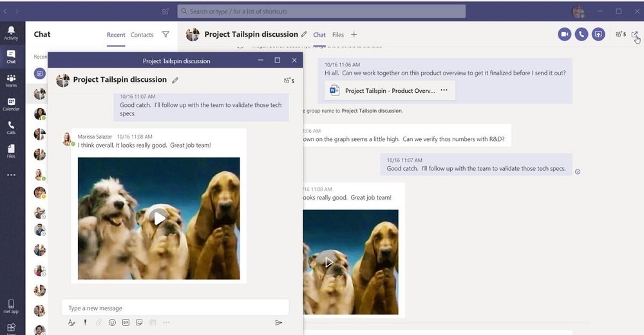Open the chat list filter
The width and height of the screenshot is (644, 335).
point(166,35)
